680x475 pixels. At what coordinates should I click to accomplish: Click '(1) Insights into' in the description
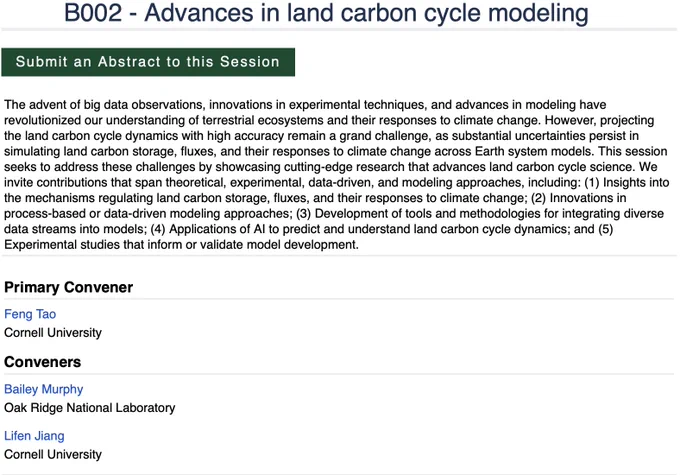627,182
